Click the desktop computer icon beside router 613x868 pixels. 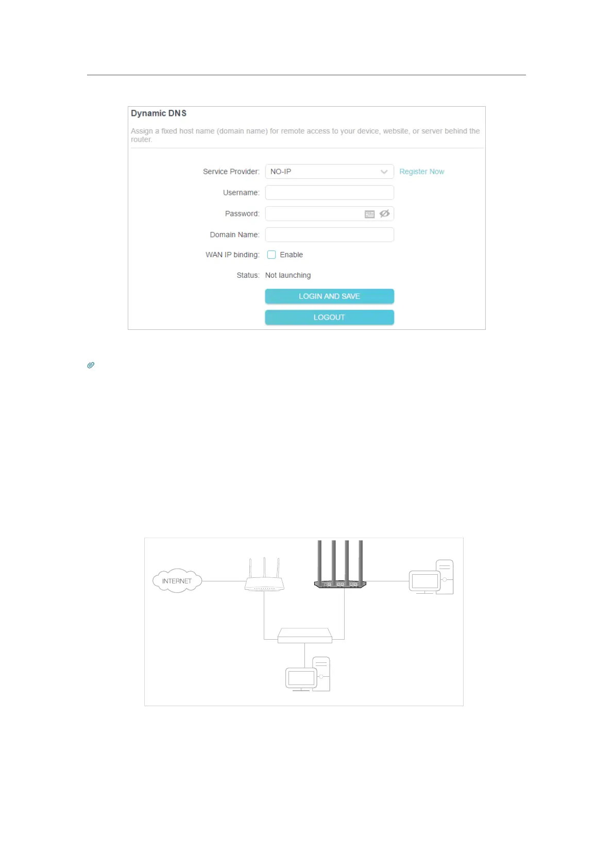(432, 577)
